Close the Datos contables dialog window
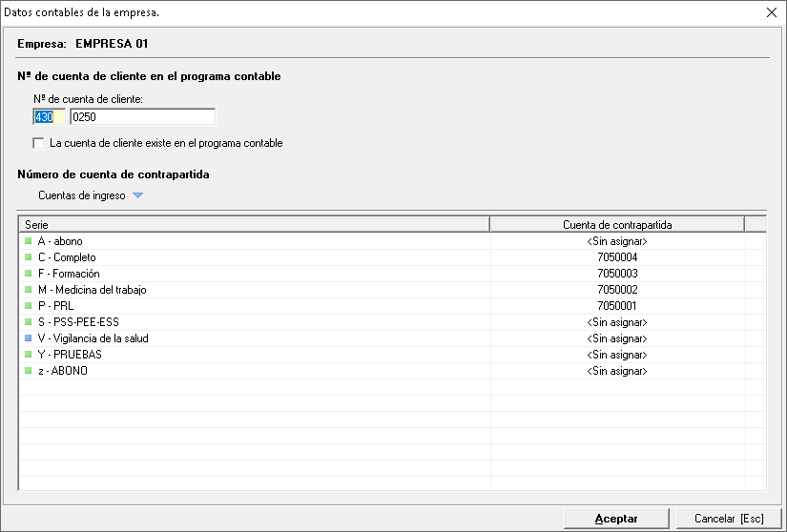 tap(771, 12)
